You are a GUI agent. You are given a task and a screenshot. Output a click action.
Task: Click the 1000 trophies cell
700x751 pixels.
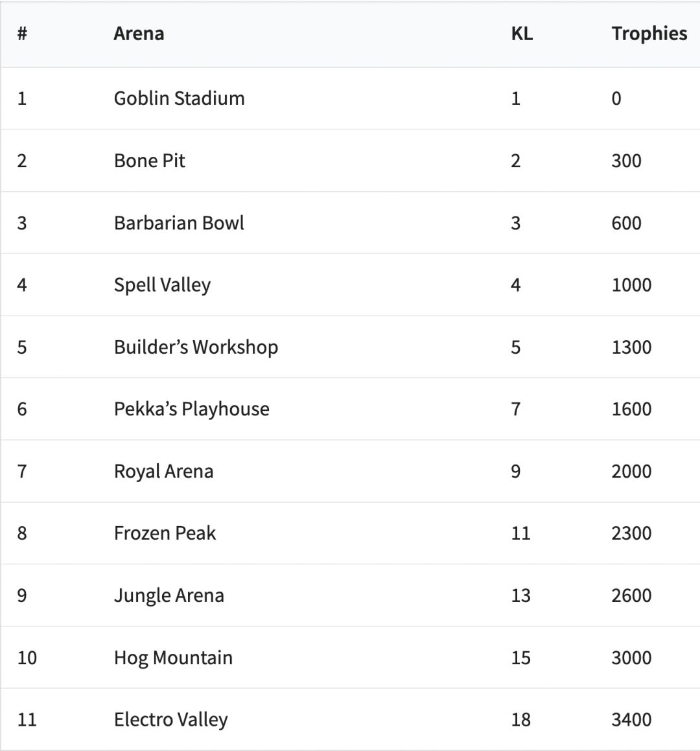click(631, 285)
